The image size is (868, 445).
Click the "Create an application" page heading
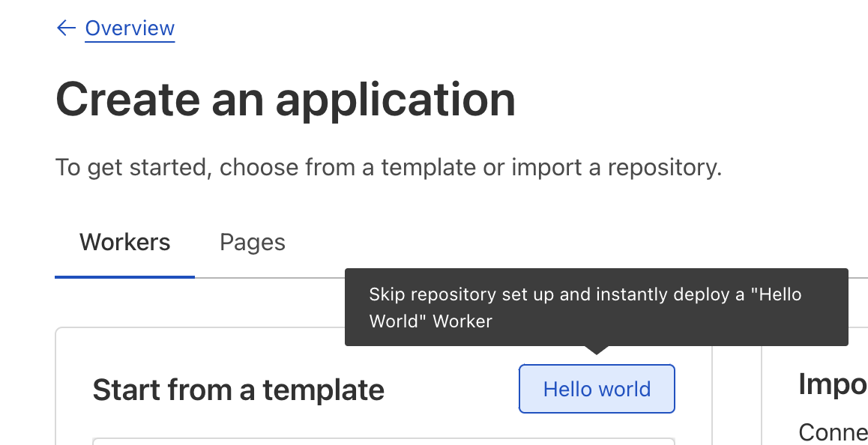tap(285, 100)
